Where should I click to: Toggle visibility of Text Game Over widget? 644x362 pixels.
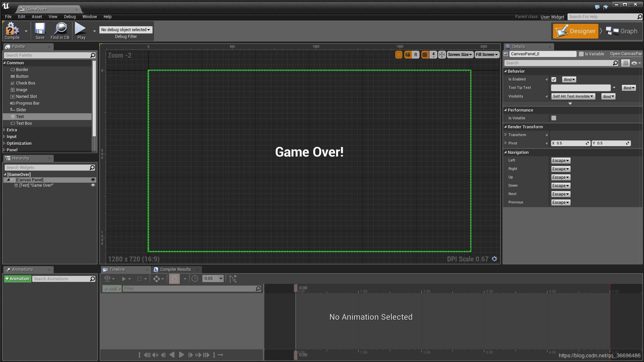tap(93, 185)
